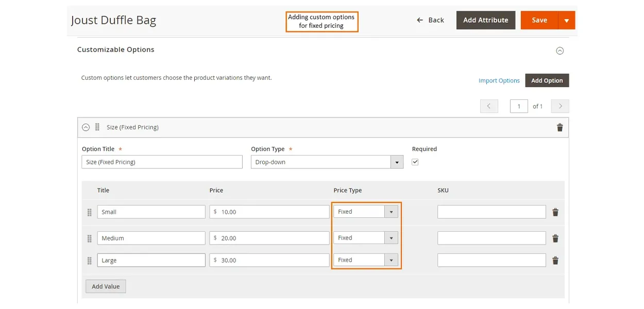Uncheck the Required checkbox
This screenshot has height=309, width=644.
click(415, 162)
